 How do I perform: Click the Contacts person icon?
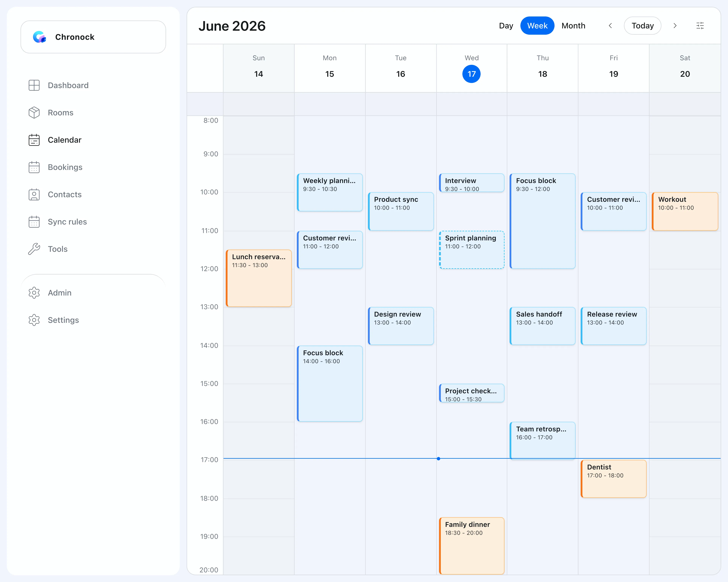click(34, 195)
